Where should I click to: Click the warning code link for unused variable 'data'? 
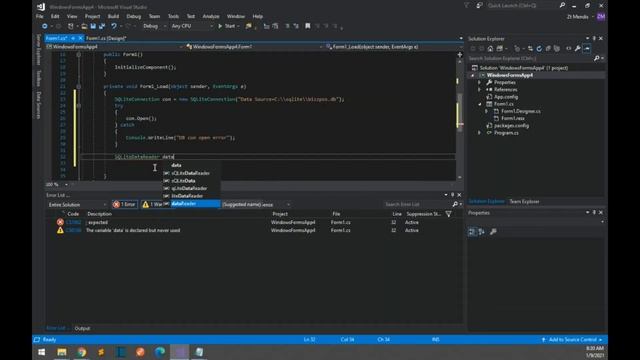coord(73,230)
